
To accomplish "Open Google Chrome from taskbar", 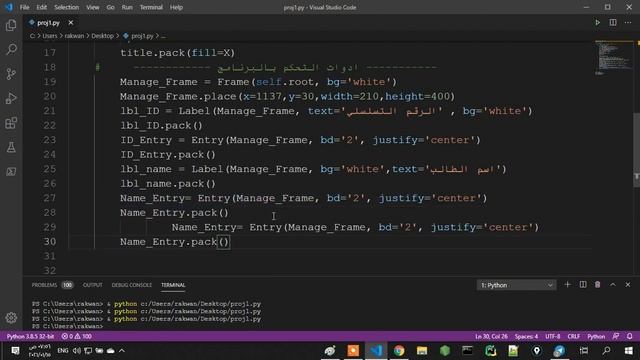I will click(399, 351).
